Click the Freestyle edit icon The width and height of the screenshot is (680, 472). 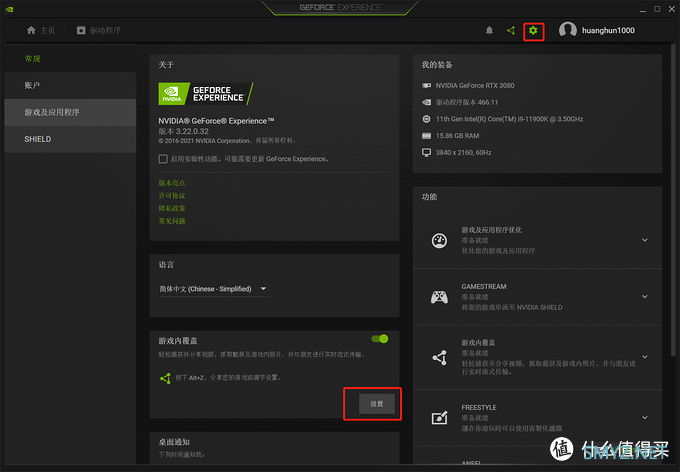(439, 418)
